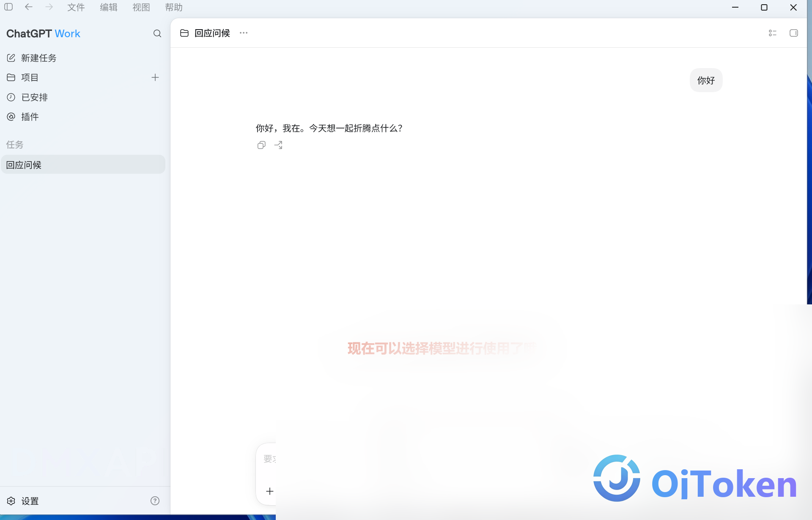Click the ChatGPT Work logo
Image resolution: width=812 pixels, height=520 pixels.
coord(43,33)
